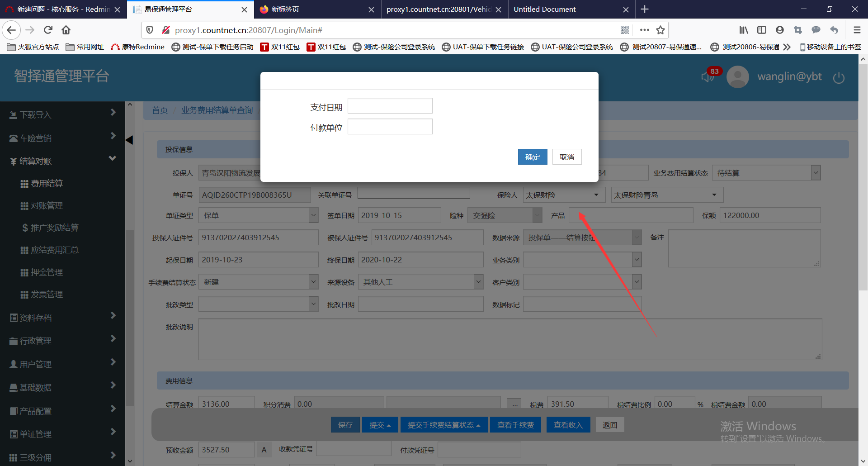868x466 pixels.
Task: Reload the current page
Action: (x=48, y=30)
